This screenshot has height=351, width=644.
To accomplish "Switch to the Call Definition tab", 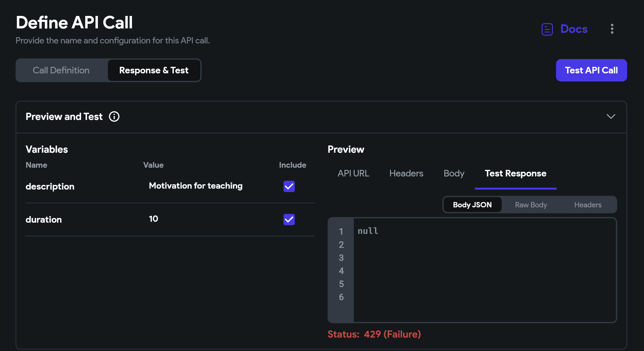I will 61,70.
